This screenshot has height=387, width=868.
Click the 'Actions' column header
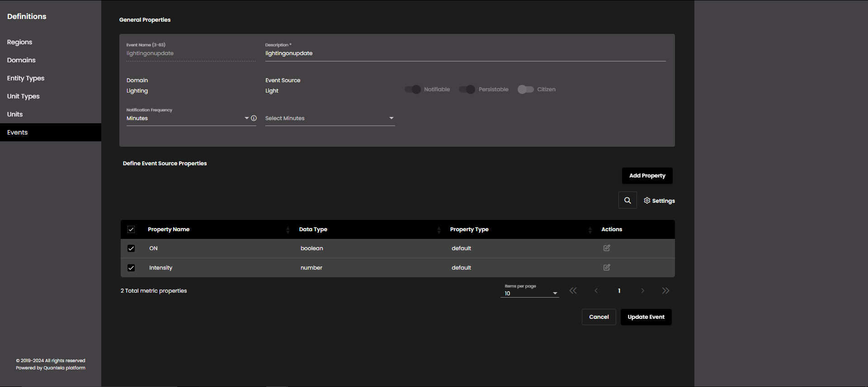612,229
